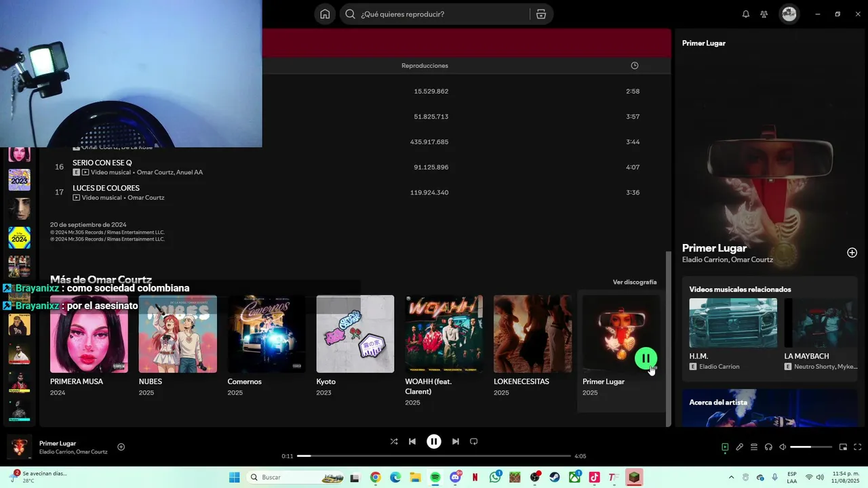Image resolution: width=868 pixels, height=488 pixels.
Task: Open the weather widget in taskbar
Action: pyautogui.click(x=39, y=477)
